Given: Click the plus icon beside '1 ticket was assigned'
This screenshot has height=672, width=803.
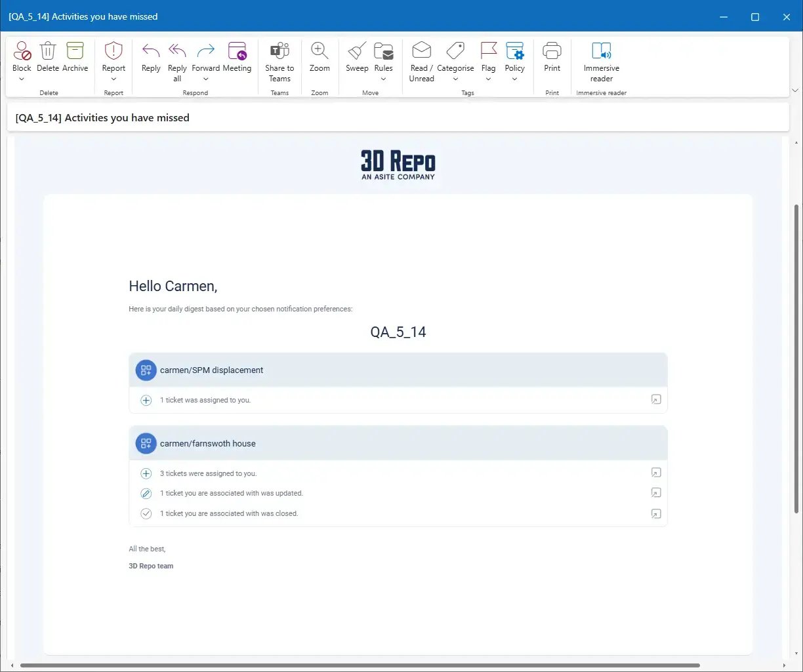Looking at the screenshot, I should 146,400.
